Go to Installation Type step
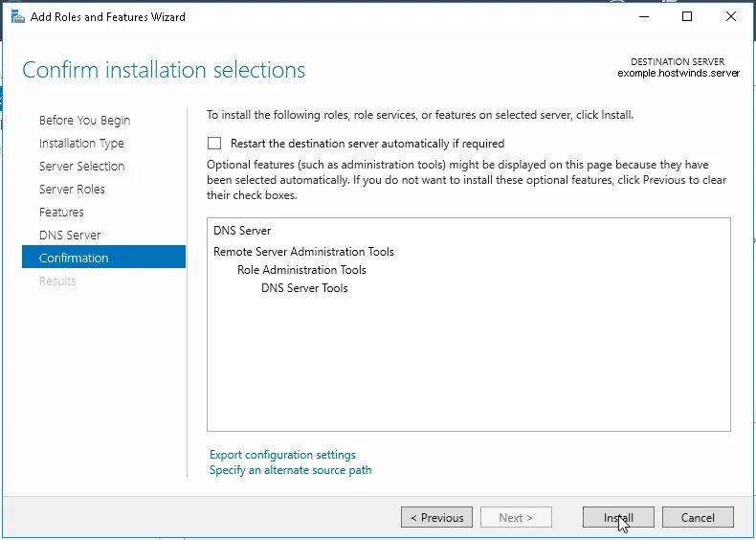Image resolution: width=756 pixels, height=540 pixels. coord(81,144)
